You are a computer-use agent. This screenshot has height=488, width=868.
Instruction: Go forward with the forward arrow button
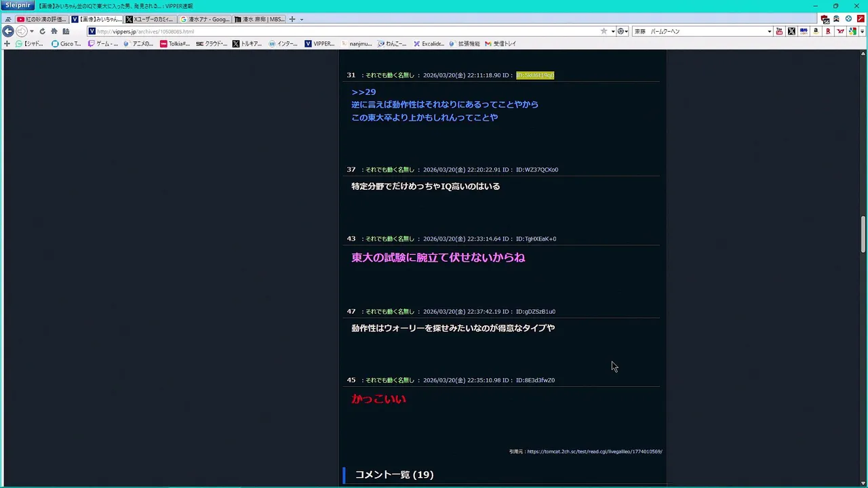click(x=21, y=31)
